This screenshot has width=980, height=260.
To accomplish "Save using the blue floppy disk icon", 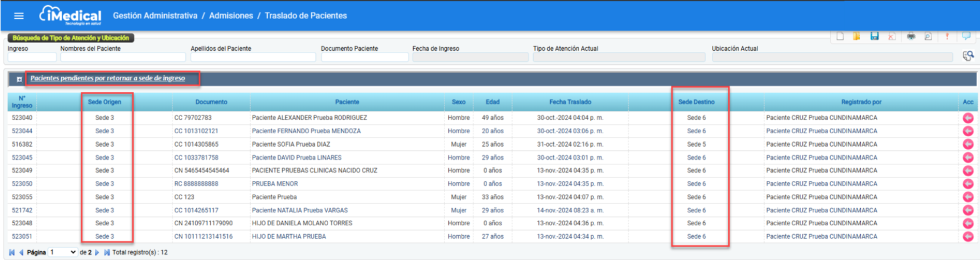I will 874,37.
